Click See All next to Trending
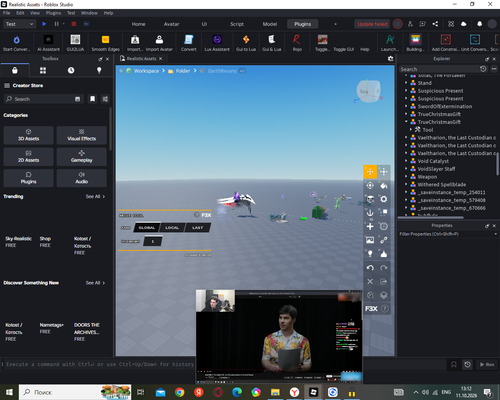Image resolution: width=500 pixels, height=400 pixels. [x=95, y=196]
